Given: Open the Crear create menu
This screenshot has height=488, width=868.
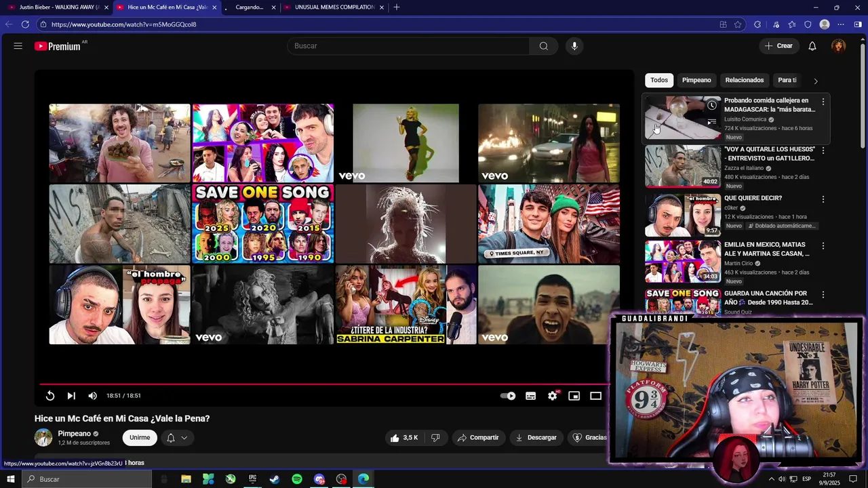Looking at the screenshot, I should point(778,46).
